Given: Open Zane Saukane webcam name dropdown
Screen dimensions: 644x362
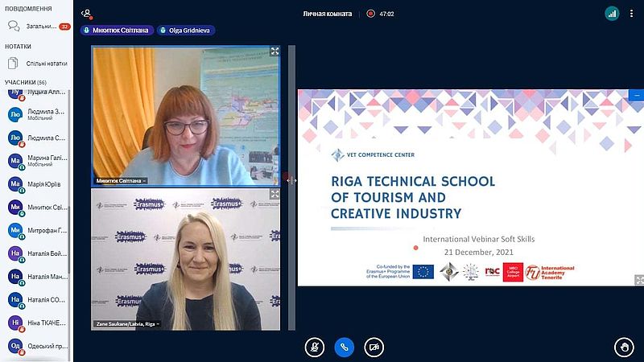Looking at the screenshot, I should 127,324.
